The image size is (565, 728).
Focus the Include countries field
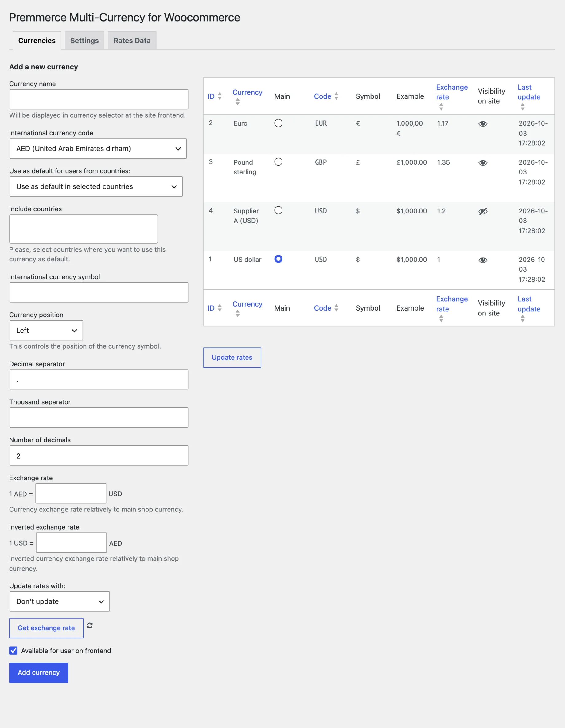pos(84,229)
